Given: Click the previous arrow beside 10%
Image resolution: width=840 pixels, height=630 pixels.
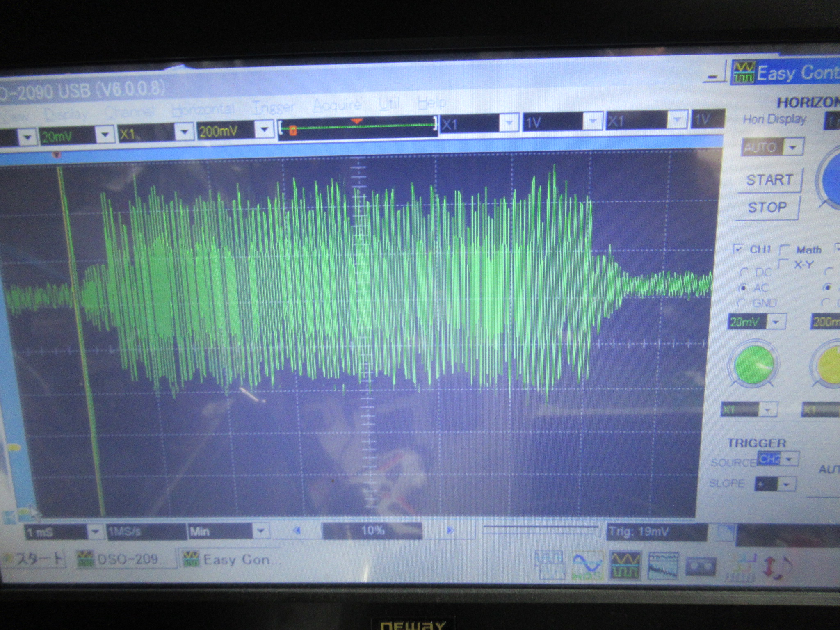Looking at the screenshot, I should 298,530.
